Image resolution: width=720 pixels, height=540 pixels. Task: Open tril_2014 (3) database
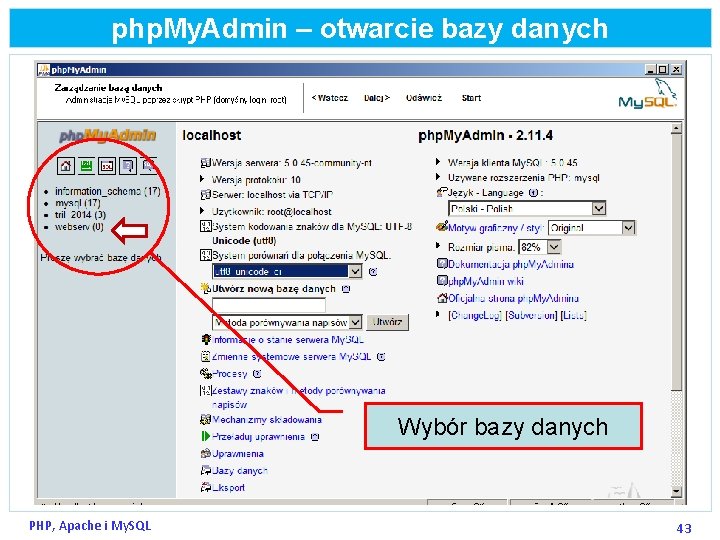80,215
